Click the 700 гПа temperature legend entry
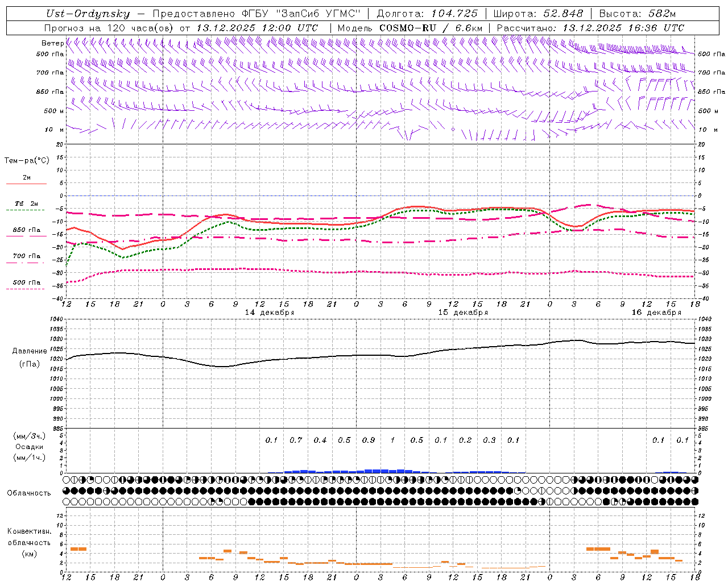The height and width of the screenshot is (582, 728). coord(27,256)
